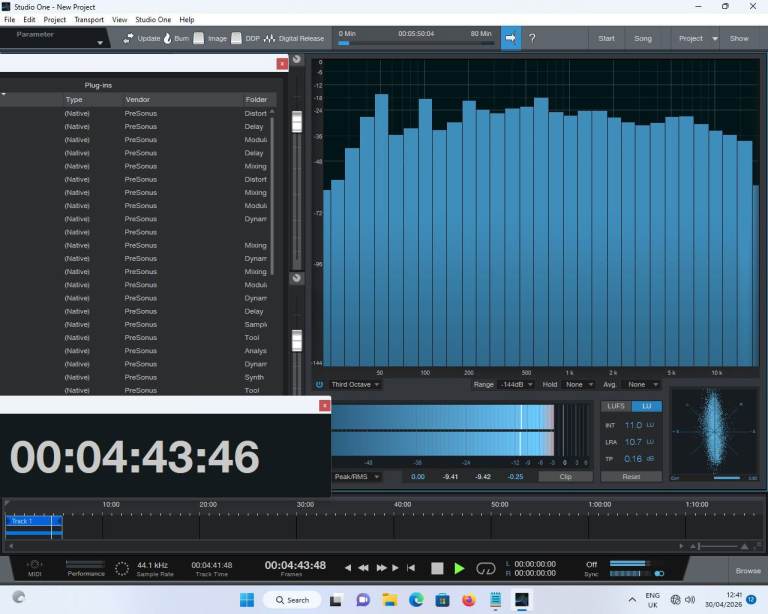This screenshot has width=768, height=614.
Task: Select the Track 1 clip in timeline
Action: click(x=33, y=522)
